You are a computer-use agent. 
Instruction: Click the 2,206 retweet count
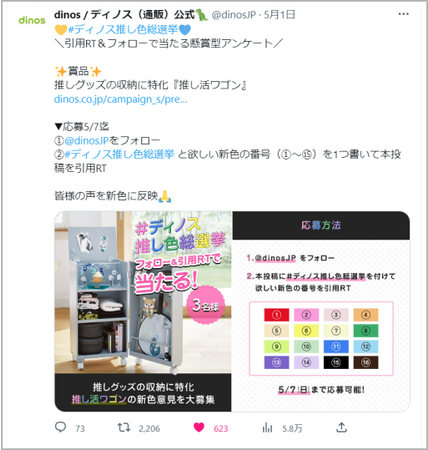click(x=149, y=428)
